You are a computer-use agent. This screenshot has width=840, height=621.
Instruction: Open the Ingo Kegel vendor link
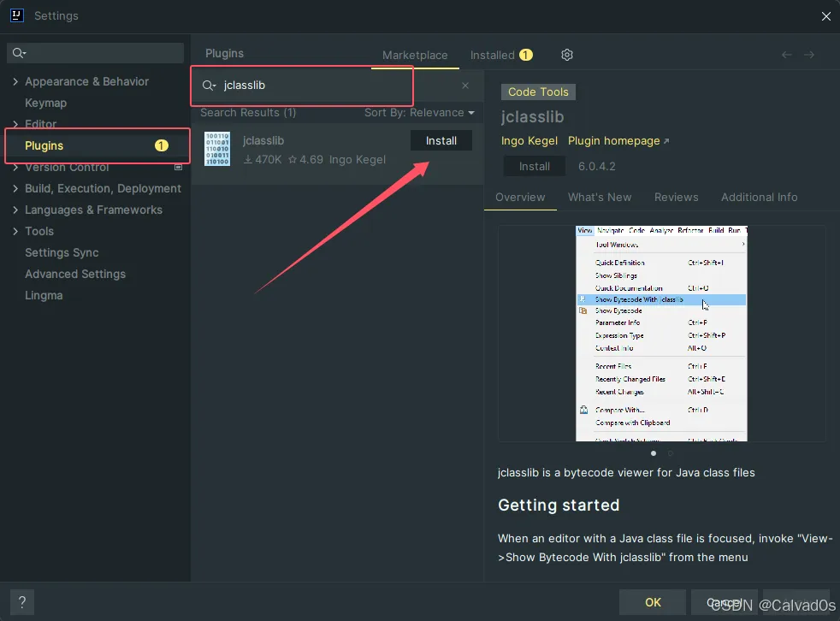[x=529, y=141]
